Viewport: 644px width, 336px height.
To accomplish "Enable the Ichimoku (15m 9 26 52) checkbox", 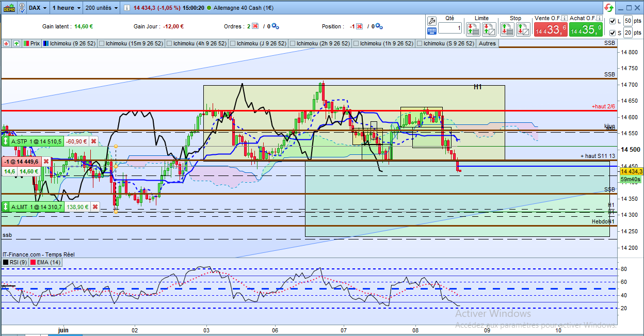I will tap(101, 43).
